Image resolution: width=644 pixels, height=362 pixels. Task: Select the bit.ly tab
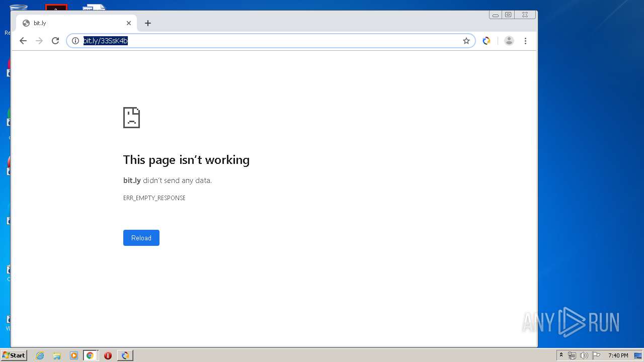[76, 23]
